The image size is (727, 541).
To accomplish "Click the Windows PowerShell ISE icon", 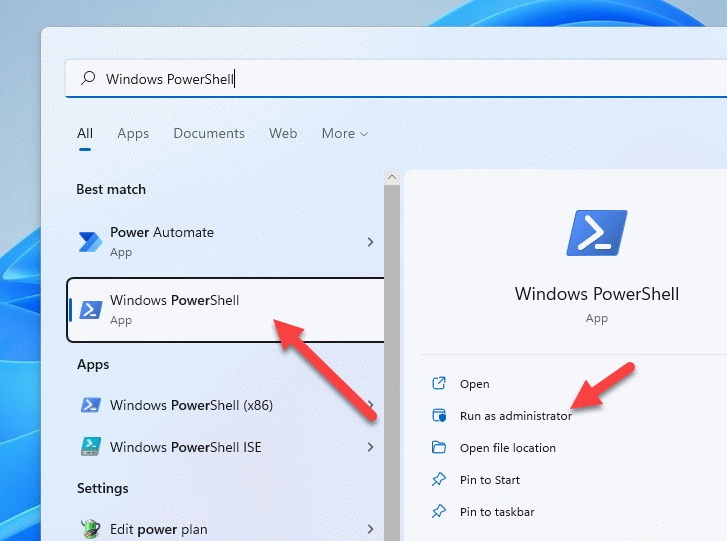I will coord(91,446).
